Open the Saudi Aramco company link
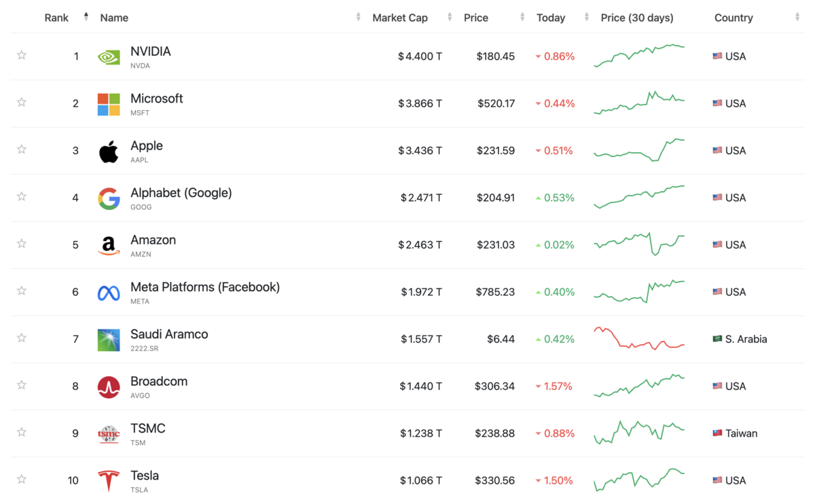Viewport: 815px width, 504px height. (x=169, y=334)
